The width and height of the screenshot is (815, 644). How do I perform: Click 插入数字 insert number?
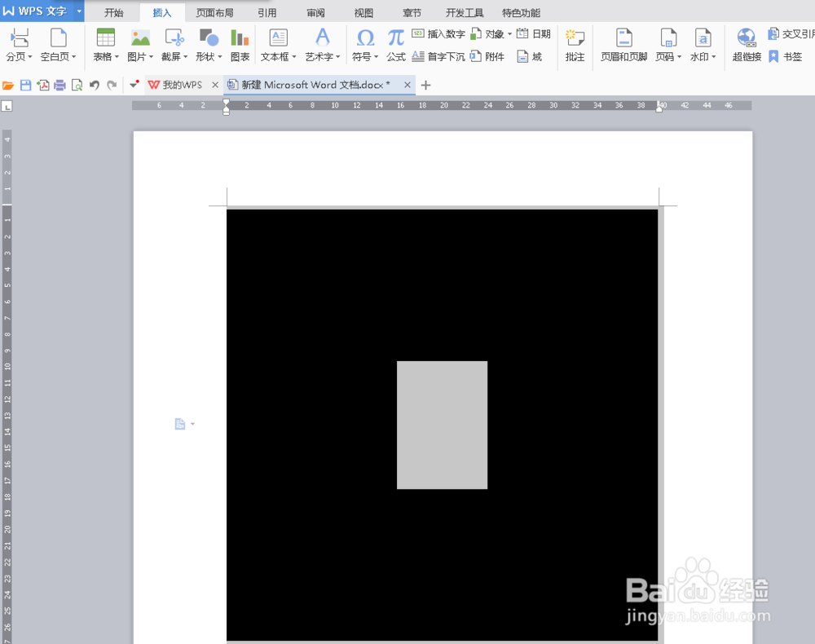tap(438, 33)
